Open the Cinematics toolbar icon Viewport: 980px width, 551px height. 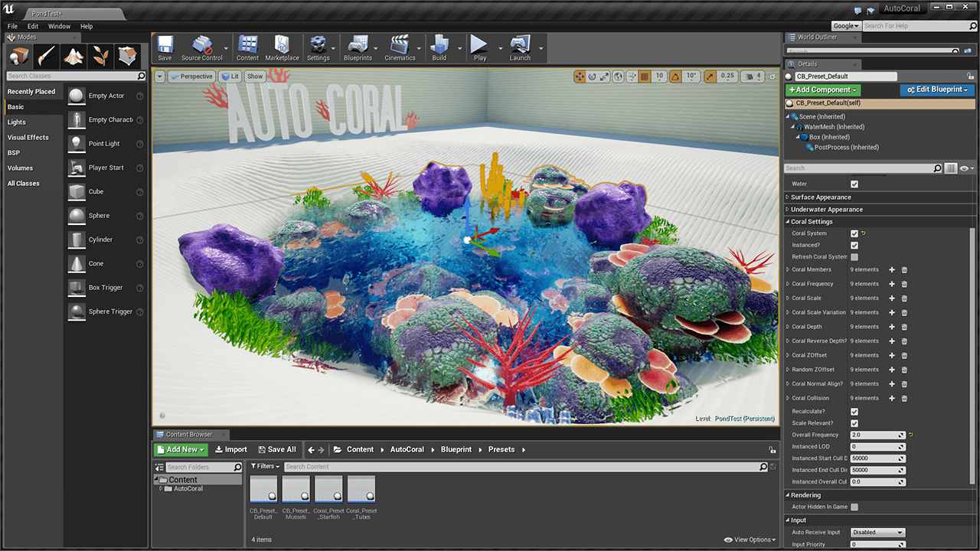[400, 47]
